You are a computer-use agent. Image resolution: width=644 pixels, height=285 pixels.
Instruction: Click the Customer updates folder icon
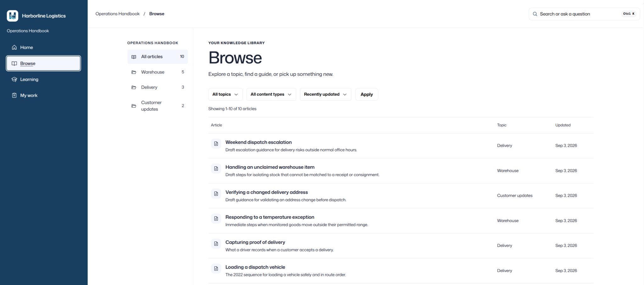(x=134, y=106)
